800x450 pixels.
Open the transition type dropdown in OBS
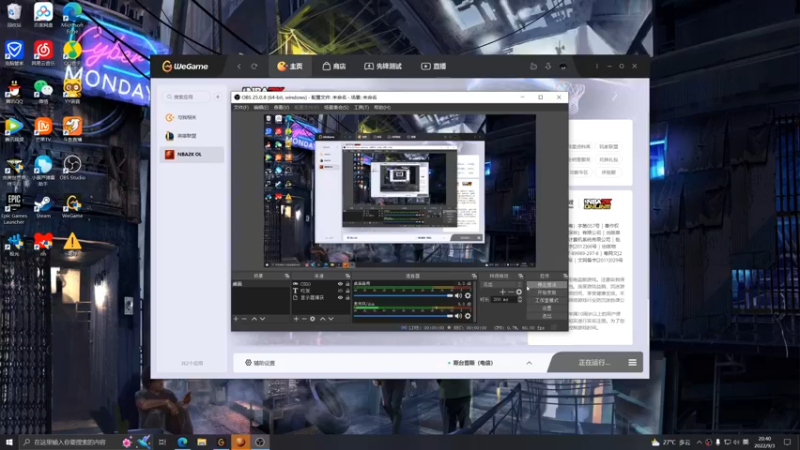point(503,285)
